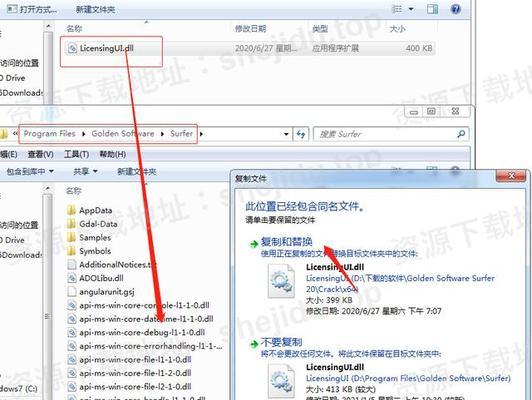Expand the 包含到库中 dropdown
The width and height of the screenshot is (532, 400).
tap(30, 172)
